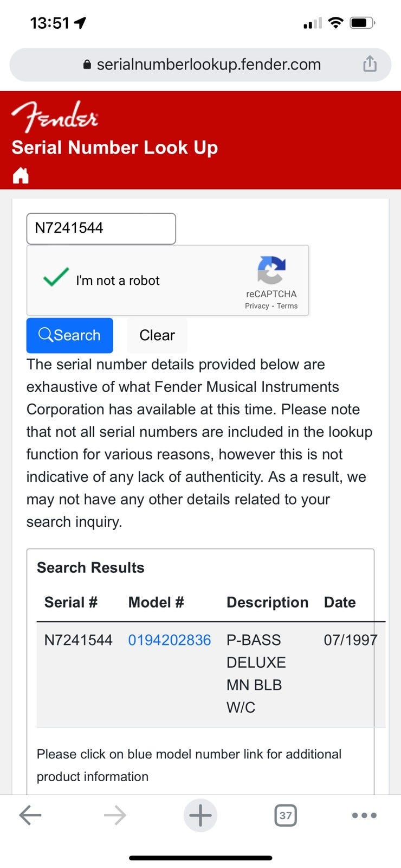
Task: Open the three-dot browser menu
Action: pos(364,815)
